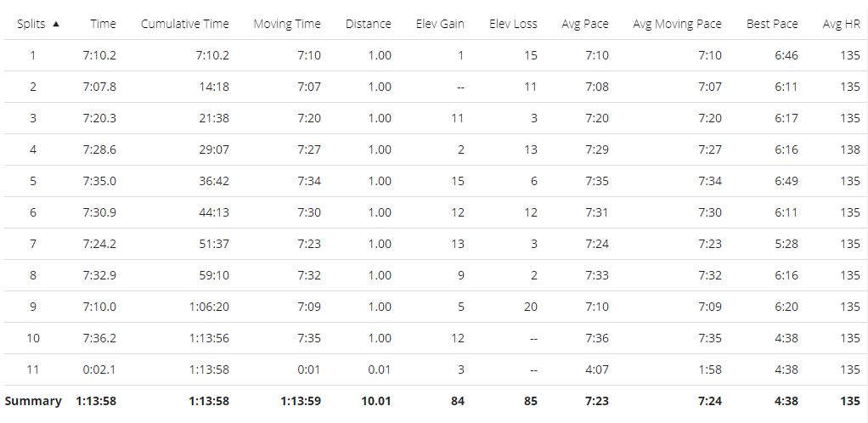
Task: Click the Best Pace column header
Action: point(772,24)
